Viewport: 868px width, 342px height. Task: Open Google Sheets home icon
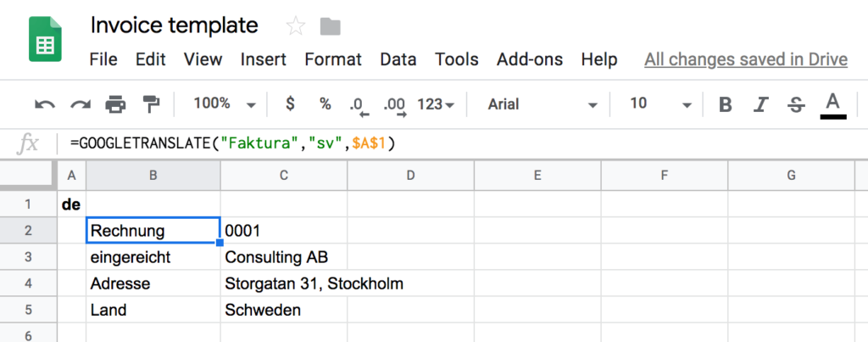pyautogui.click(x=46, y=39)
